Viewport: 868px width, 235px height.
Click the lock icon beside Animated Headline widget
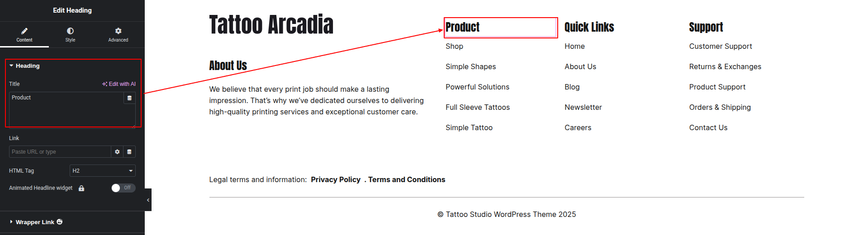point(81,188)
